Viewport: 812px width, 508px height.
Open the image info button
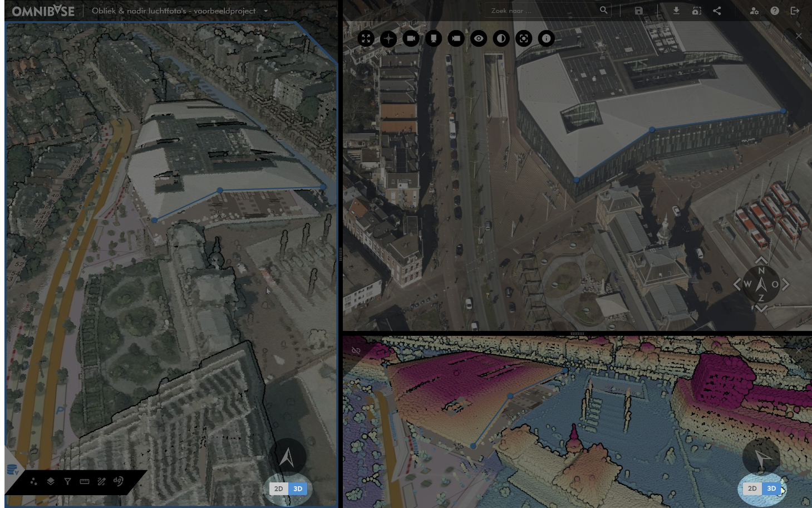546,38
